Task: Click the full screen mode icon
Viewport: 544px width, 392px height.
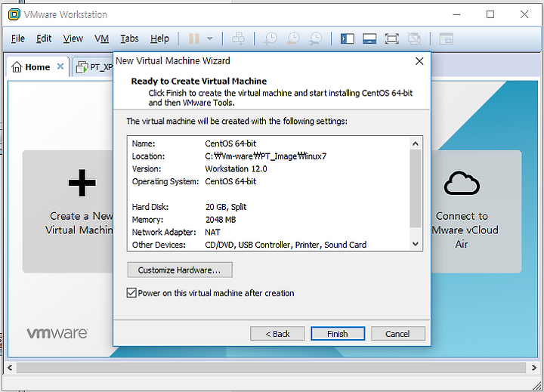Action: click(391, 39)
